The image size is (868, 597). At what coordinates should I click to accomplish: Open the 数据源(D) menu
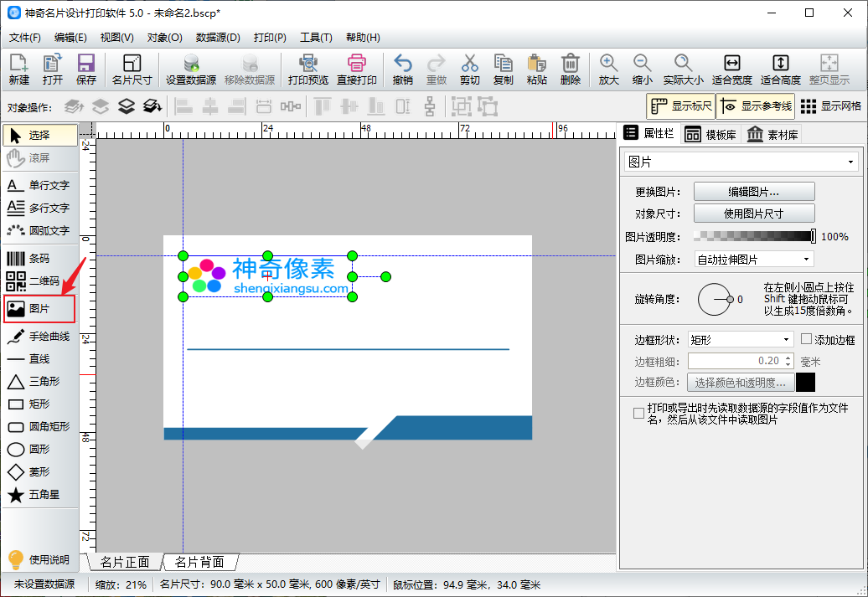(x=218, y=38)
